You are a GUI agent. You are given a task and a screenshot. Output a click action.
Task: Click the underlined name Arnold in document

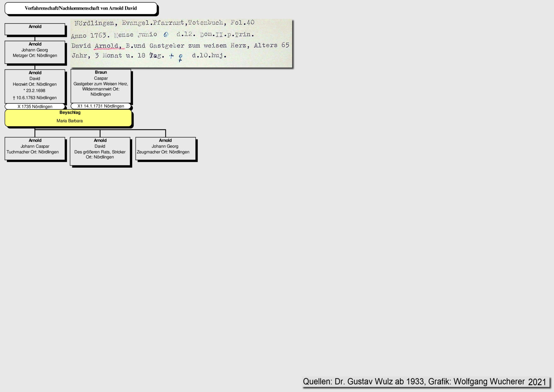tap(107, 46)
